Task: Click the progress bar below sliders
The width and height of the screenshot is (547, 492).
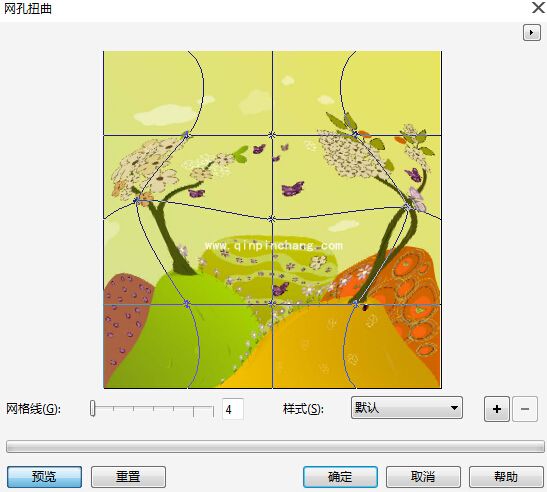Action: coord(275,446)
